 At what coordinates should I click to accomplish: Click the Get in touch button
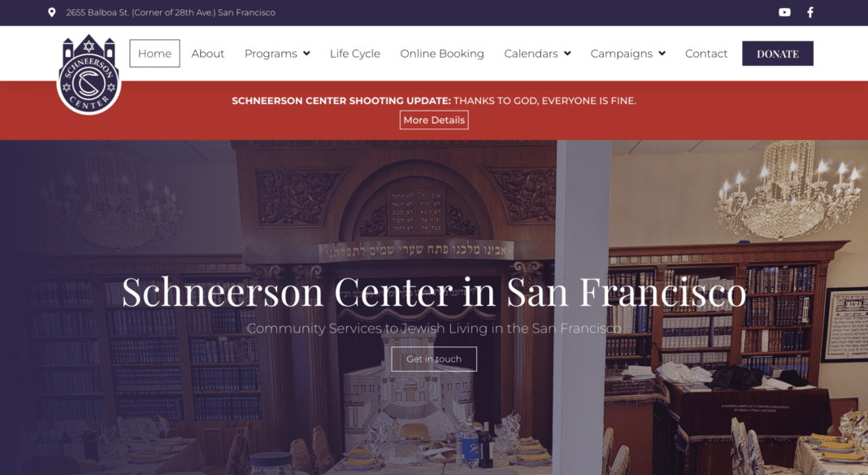pos(434,360)
